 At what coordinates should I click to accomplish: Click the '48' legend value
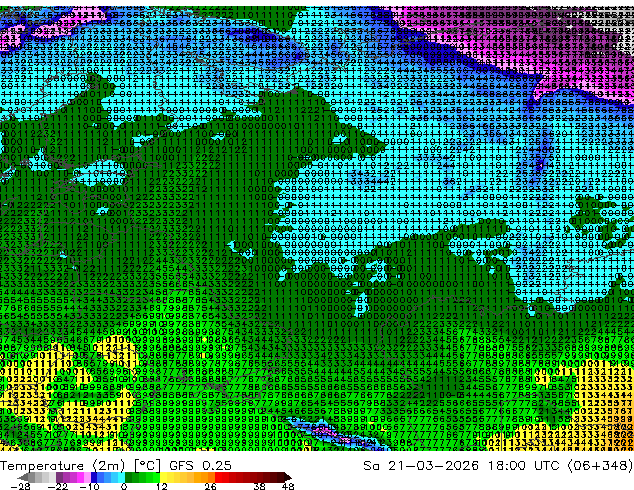pyautogui.click(x=288, y=486)
